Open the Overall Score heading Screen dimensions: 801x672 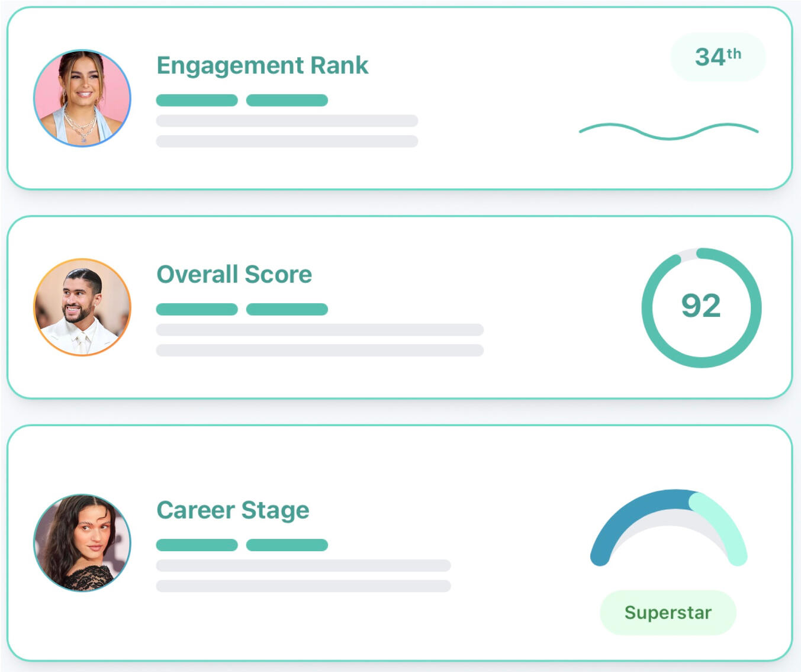click(x=234, y=274)
